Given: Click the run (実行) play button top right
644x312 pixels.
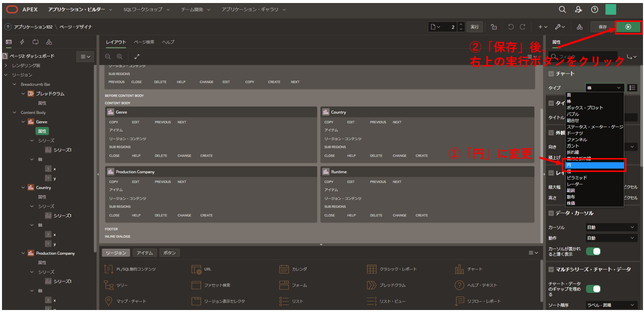Looking at the screenshot, I should pyautogui.click(x=627, y=27).
